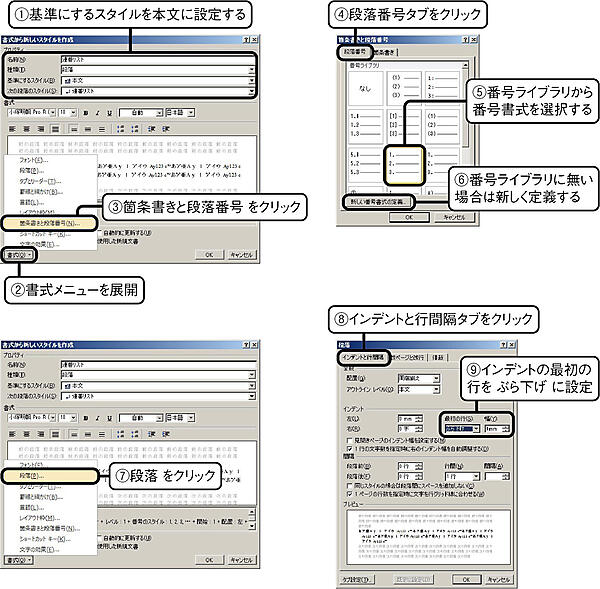
Task: Switch to 改ページと改行 tab
Action: [408, 357]
